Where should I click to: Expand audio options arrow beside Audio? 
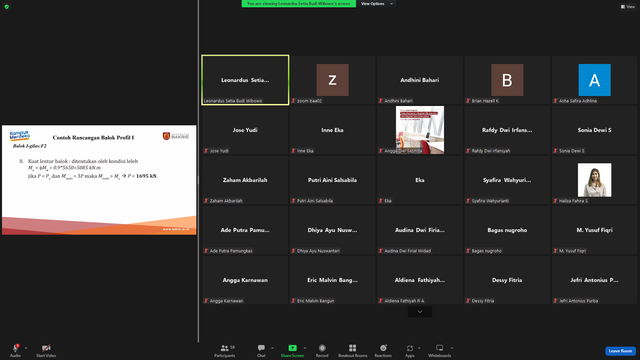(26, 348)
